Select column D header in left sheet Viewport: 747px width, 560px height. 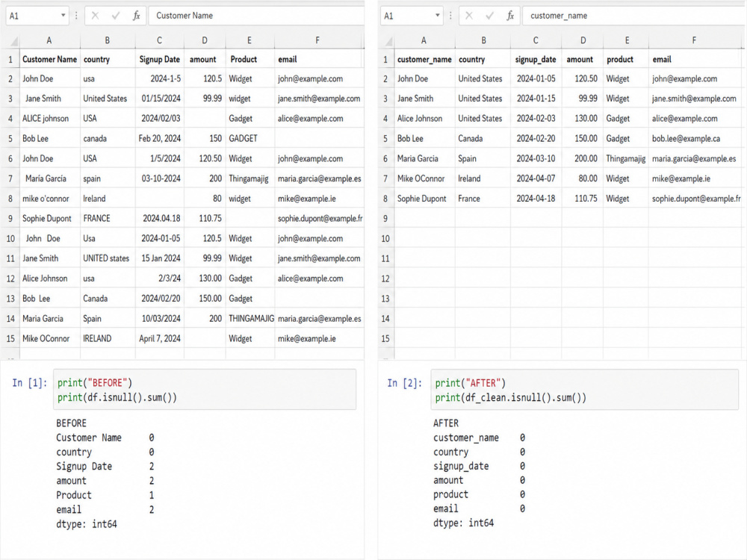coord(205,40)
